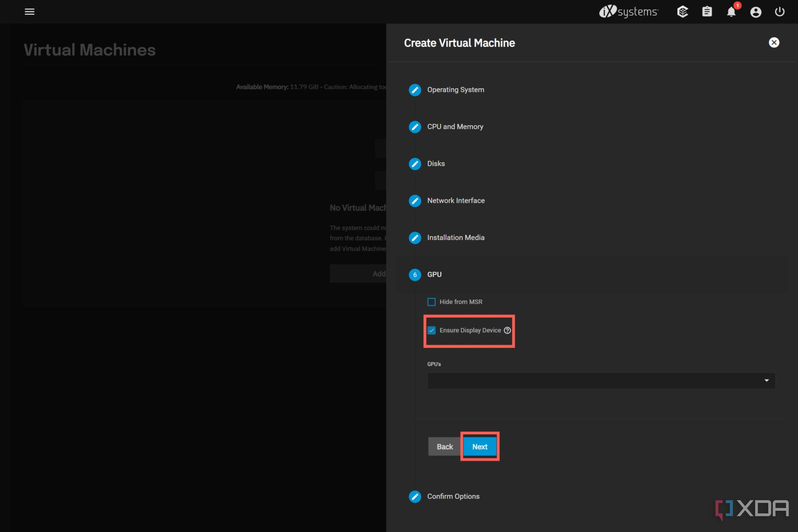Click the Back button to return

pyautogui.click(x=445, y=446)
